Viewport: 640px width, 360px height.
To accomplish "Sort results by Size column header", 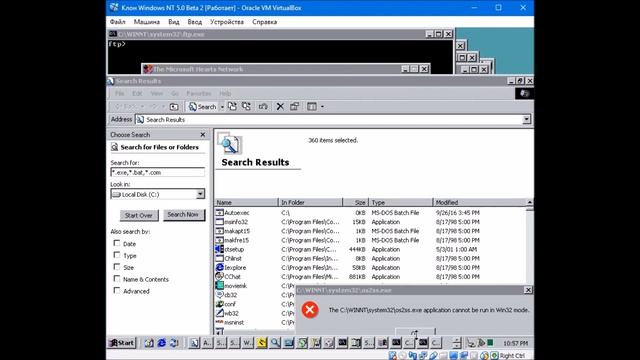I will coord(356,202).
